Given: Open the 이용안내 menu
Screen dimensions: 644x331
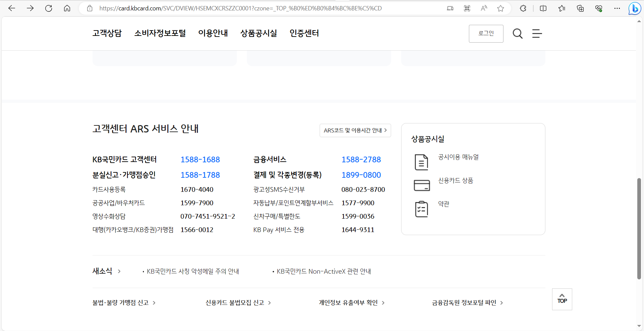Looking at the screenshot, I should click(213, 33).
